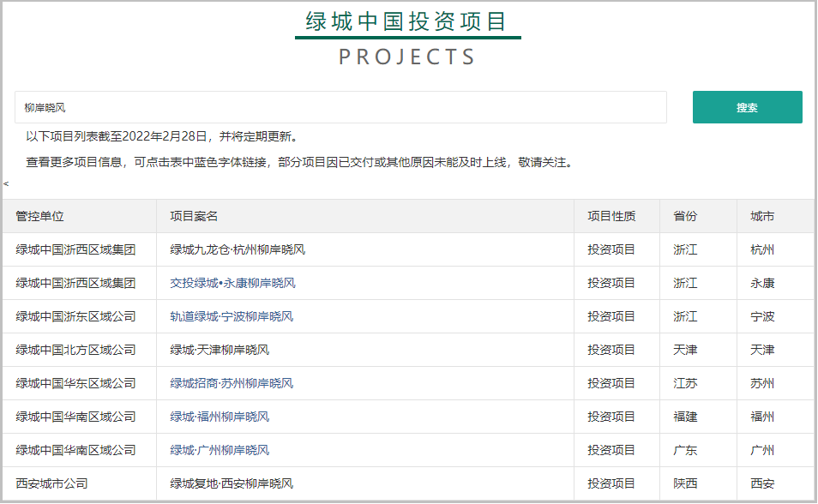
Task: Open the 绿城招商·苏州柳岸晓风 project link
Action: (x=232, y=383)
